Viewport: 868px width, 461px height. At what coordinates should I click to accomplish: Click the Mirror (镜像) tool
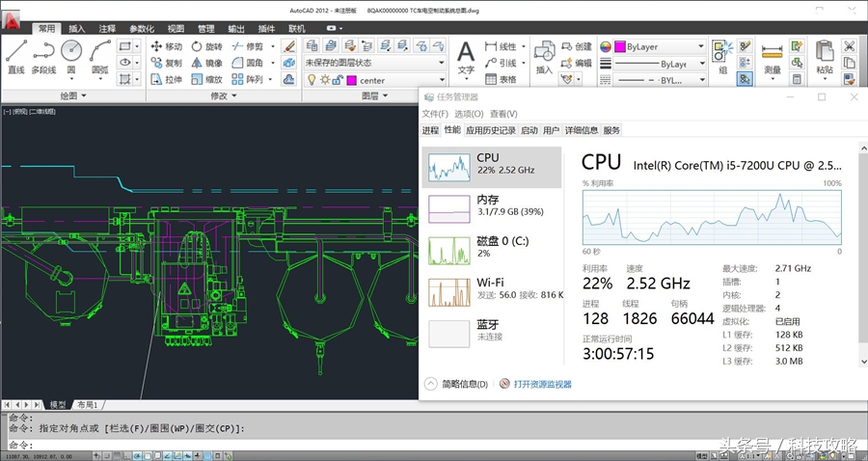pos(205,63)
